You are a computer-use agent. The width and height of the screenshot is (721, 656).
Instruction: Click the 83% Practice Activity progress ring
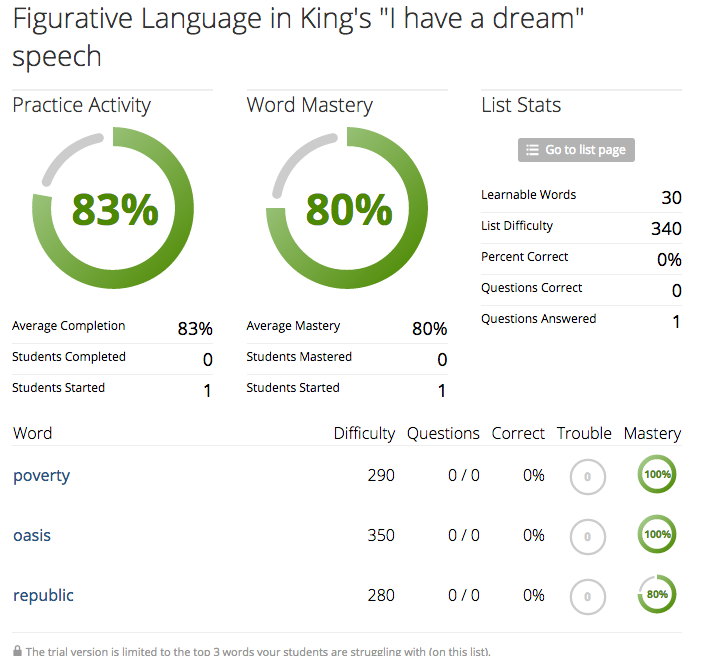click(x=114, y=210)
